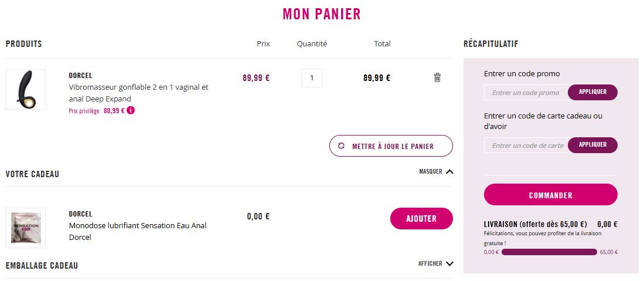Viewport: 644px width, 281px height.
Task: Click the quantity field for the product
Action: pos(312,78)
